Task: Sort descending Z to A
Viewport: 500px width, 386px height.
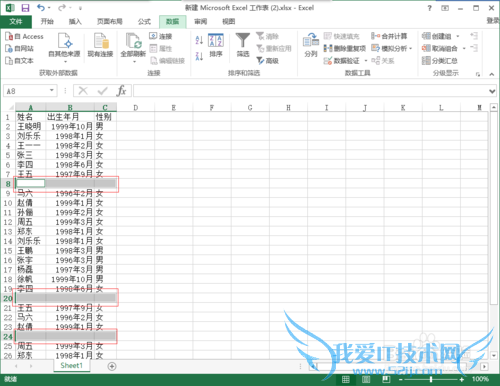Action: tap(199, 56)
